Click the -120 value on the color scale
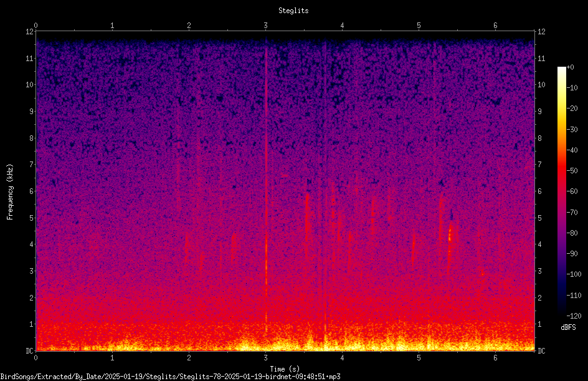588x381 pixels. 574,316
